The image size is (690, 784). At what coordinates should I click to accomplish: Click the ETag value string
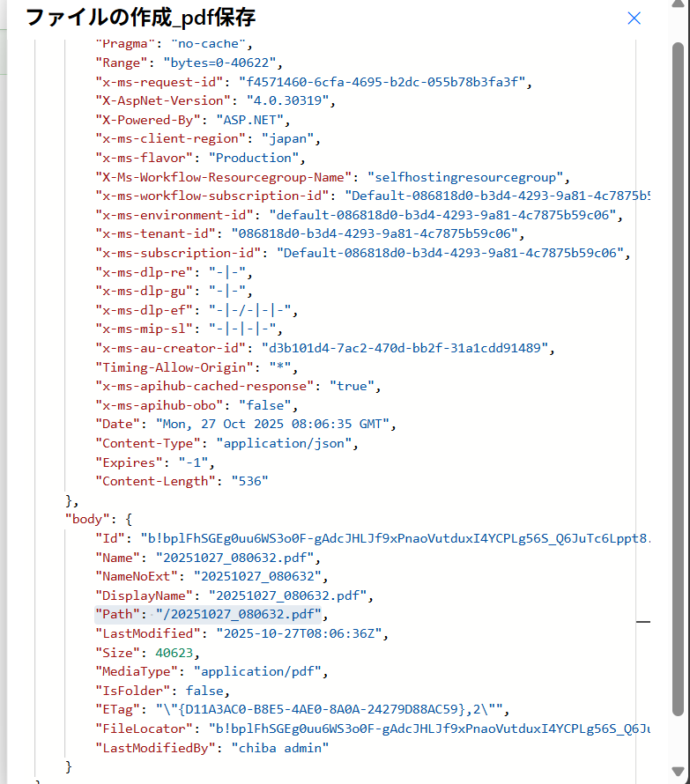tap(332, 710)
